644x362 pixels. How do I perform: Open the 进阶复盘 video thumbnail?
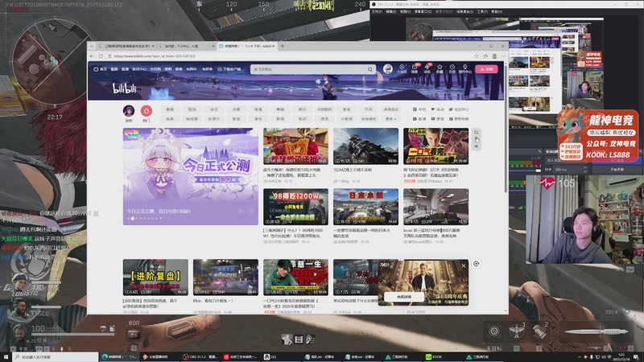coord(155,277)
